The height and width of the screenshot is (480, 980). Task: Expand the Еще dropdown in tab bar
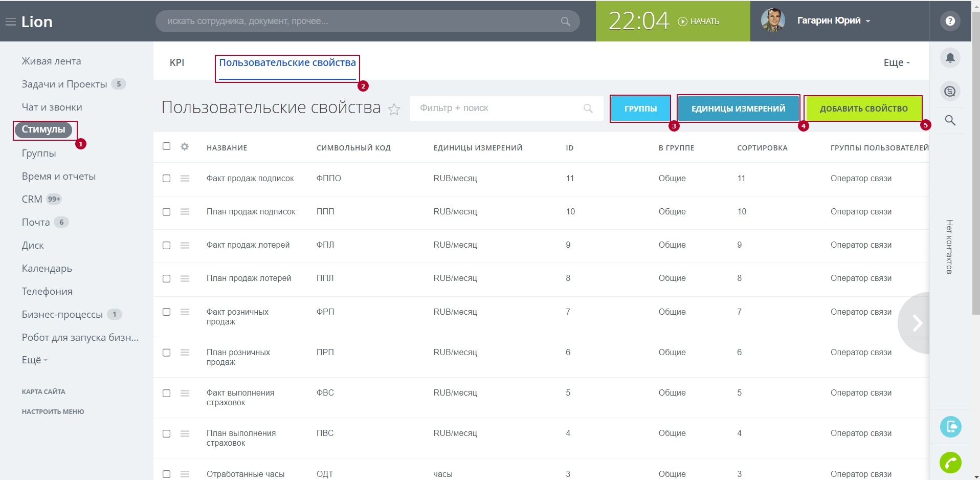click(897, 62)
